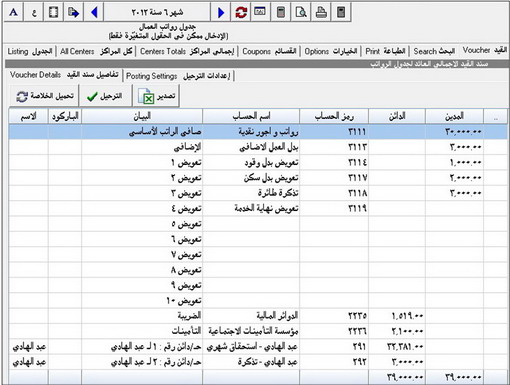Click the printer icon in the toolbar

click(321, 12)
